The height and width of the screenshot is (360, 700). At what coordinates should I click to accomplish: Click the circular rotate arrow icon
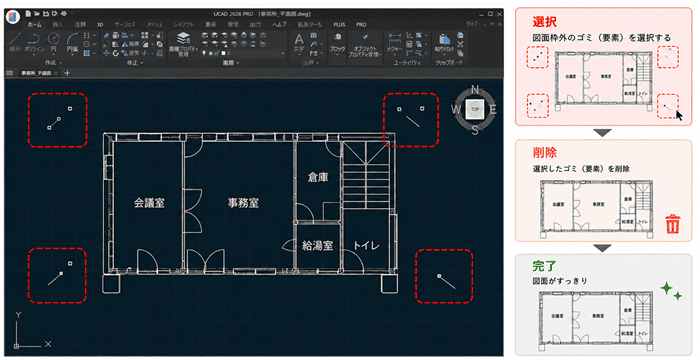click(x=116, y=53)
